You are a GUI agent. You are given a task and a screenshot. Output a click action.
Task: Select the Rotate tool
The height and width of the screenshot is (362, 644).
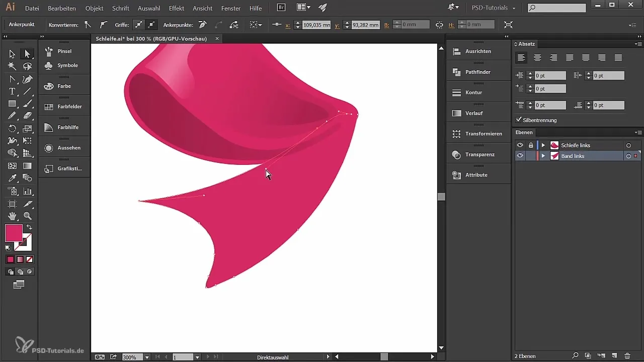(12, 129)
